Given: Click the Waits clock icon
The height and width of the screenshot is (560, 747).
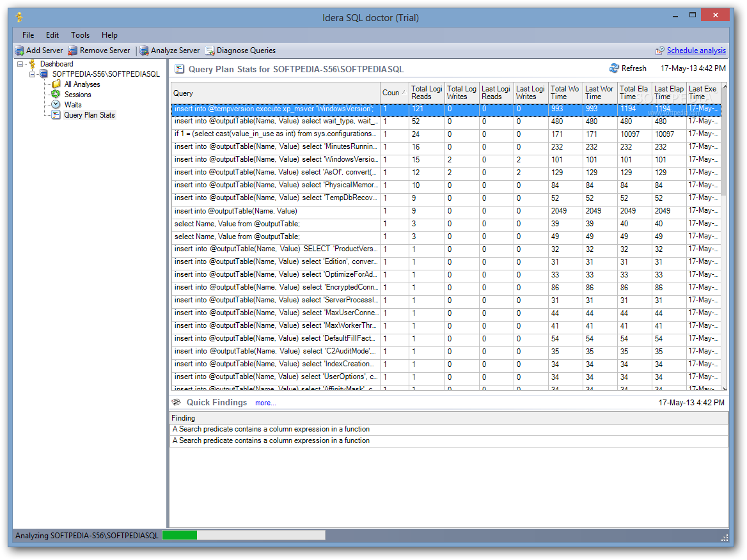Looking at the screenshot, I should click(x=56, y=104).
